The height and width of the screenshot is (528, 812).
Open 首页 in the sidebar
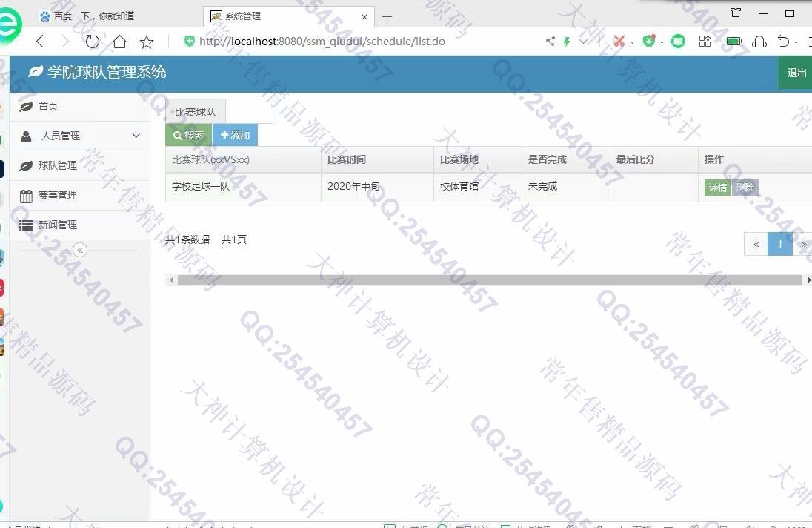(x=80, y=107)
